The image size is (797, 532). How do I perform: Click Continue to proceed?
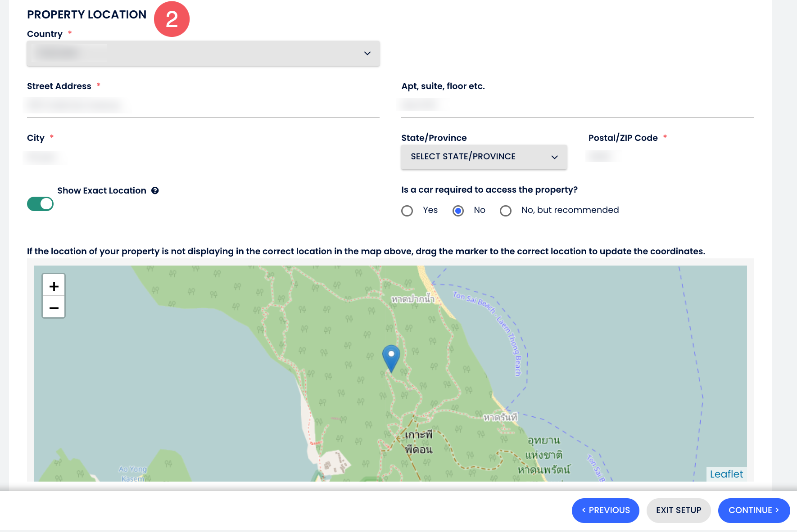753,510
